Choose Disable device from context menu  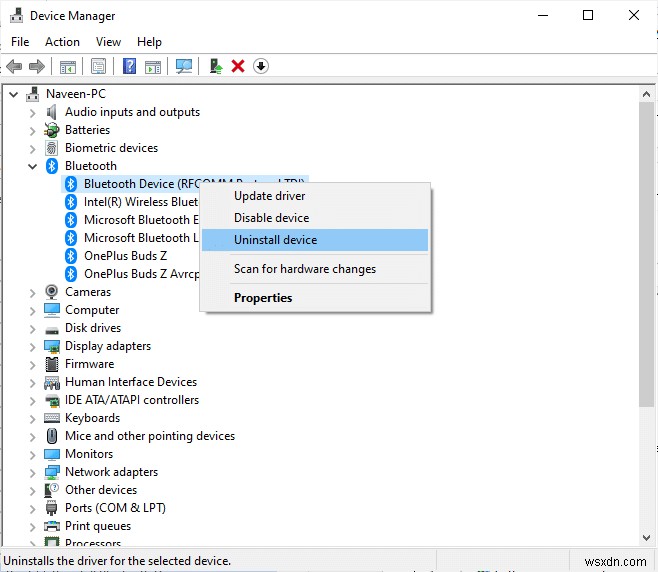click(315, 218)
